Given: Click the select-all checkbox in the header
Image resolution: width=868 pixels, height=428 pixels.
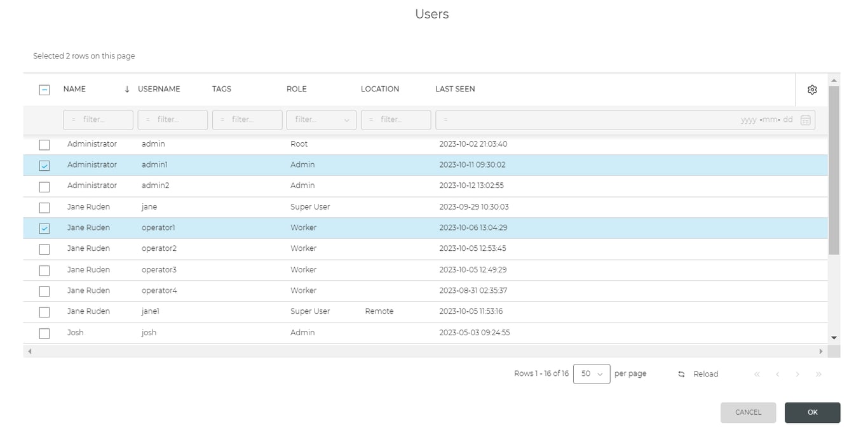Looking at the screenshot, I should [44, 90].
